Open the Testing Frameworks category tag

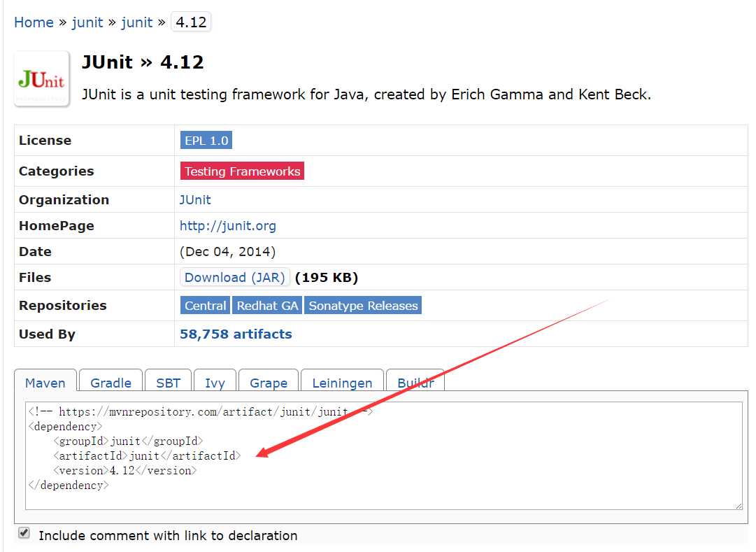click(x=242, y=171)
